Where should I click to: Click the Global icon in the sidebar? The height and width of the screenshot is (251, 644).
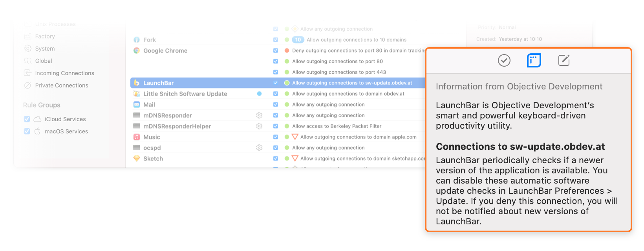tap(27, 61)
